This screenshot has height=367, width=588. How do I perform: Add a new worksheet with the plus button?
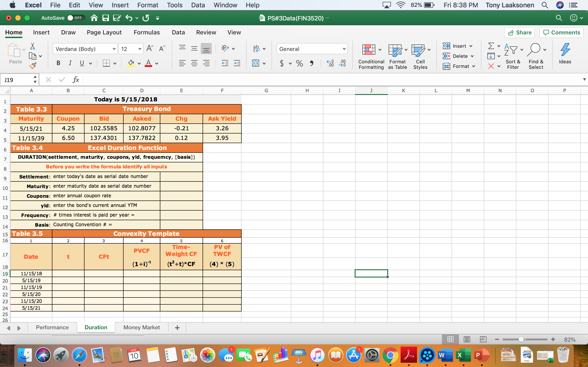(177, 328)
